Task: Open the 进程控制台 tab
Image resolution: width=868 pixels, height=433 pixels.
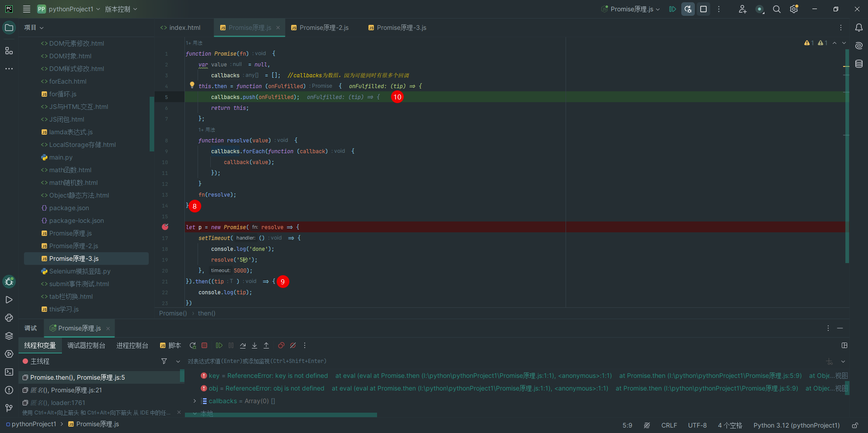Action: 132,345
